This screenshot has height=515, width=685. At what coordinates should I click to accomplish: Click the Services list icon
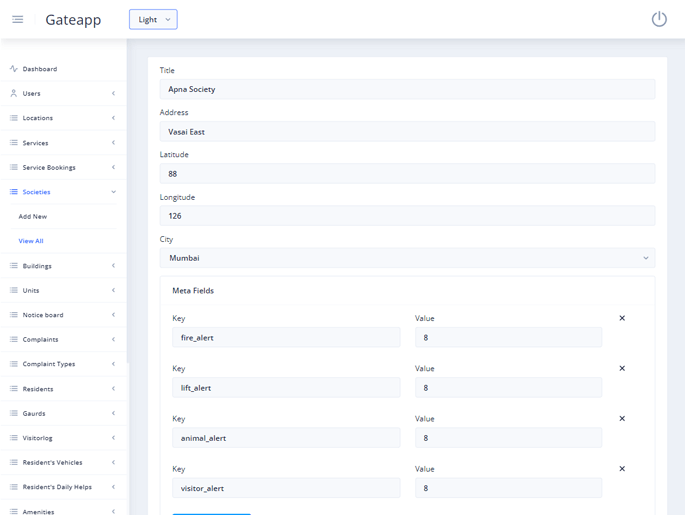[14, 142]
